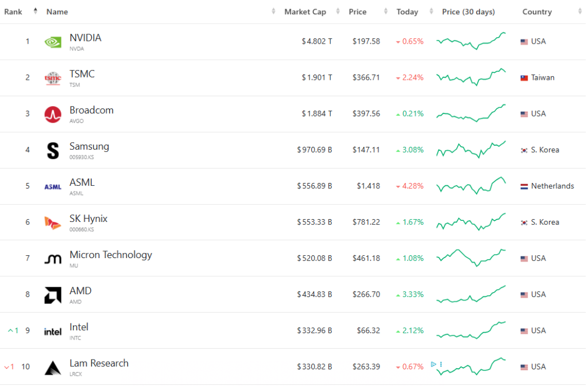Sort table by Rank column
Image resolution: width=588 pixels, height=386 pixels.
(x=14, y=11)
